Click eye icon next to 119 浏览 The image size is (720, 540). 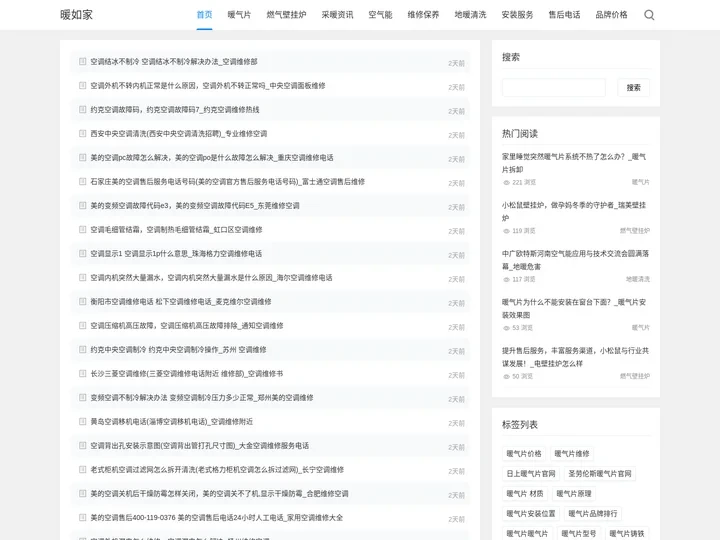click(x=506, y=231)
